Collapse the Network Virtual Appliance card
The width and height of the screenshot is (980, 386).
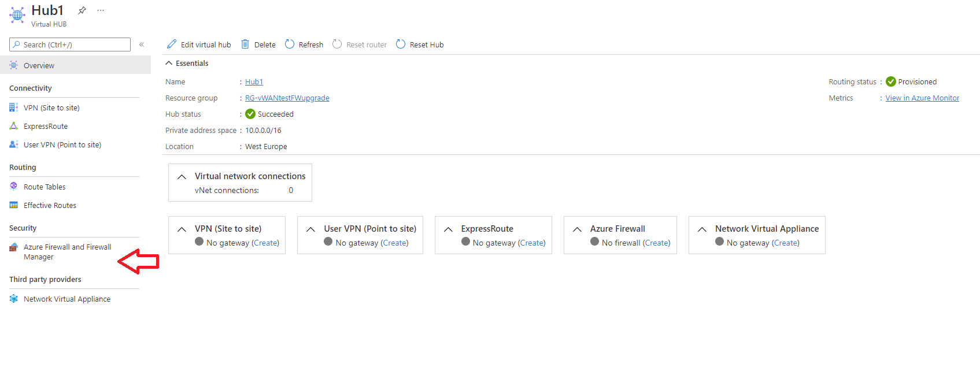click(x=702, y=229)
